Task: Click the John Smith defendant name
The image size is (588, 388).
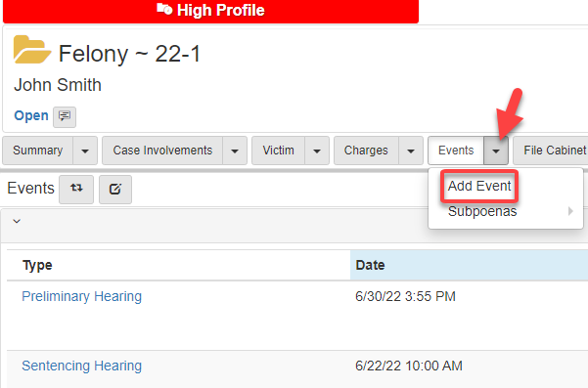Action: click(x=58, y=85)
